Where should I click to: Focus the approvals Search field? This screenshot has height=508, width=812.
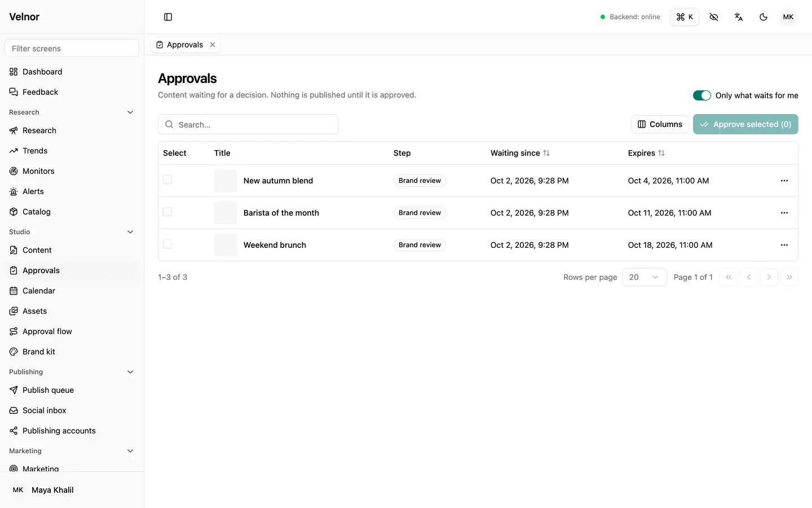point(248,124)
